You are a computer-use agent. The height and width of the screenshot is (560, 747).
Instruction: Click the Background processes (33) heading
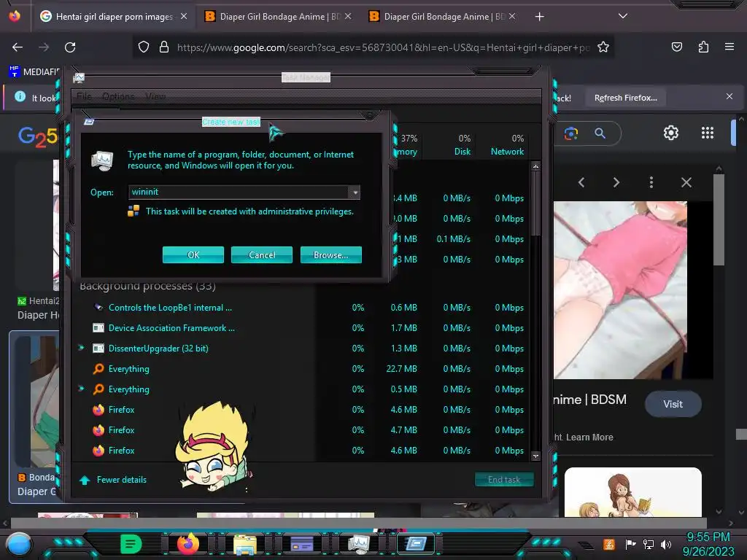click(x=147, y=286)
